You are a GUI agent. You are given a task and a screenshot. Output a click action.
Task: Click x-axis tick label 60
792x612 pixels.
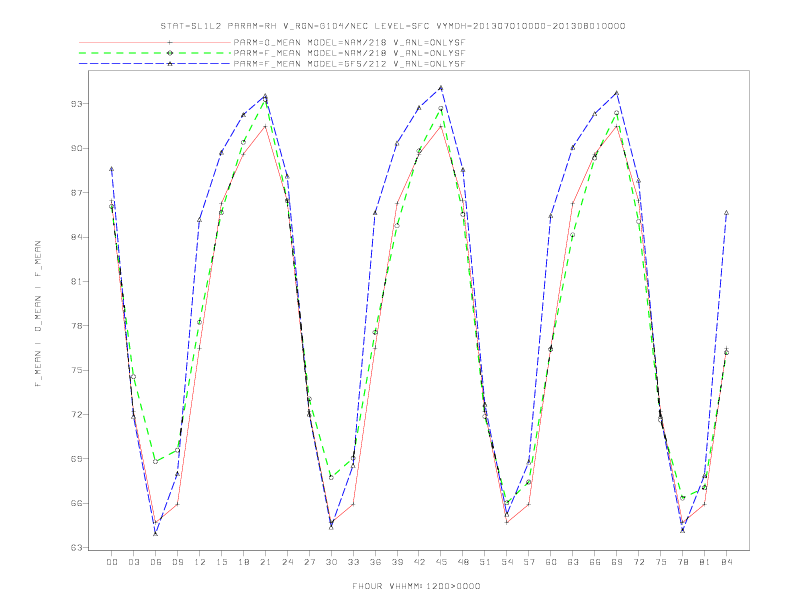(551, 562)
